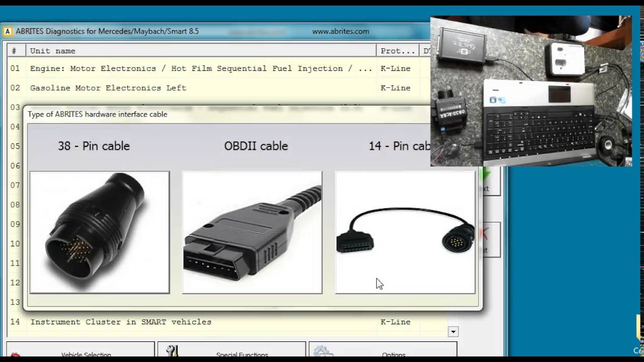Click the ABRITES app icon in title bar
The image size is (644, 362).
point(8,31)
